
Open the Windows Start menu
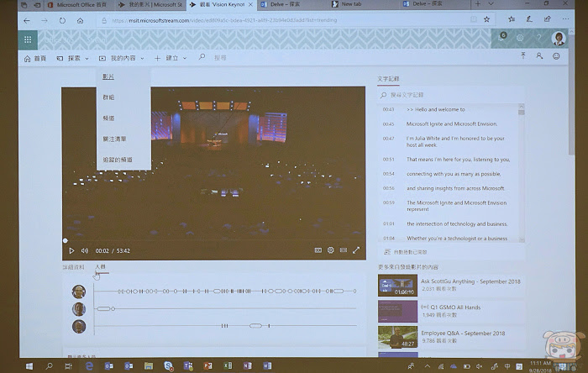(x=29, y=366)
